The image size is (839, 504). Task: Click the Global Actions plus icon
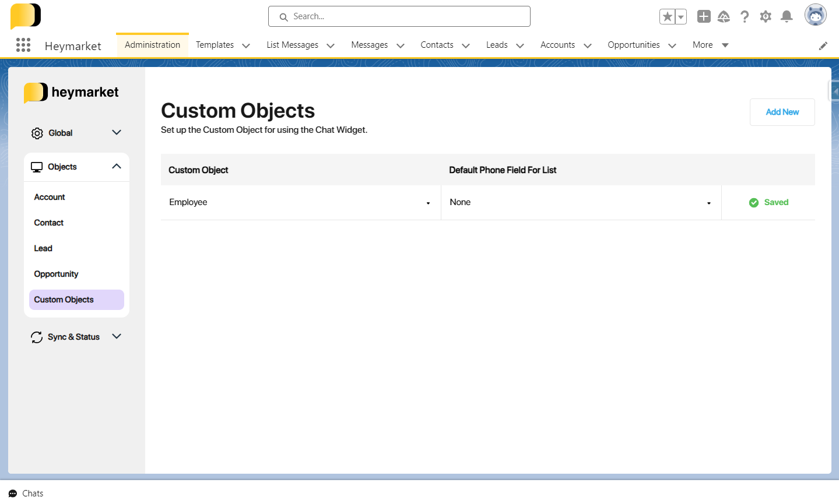(704, 16)
